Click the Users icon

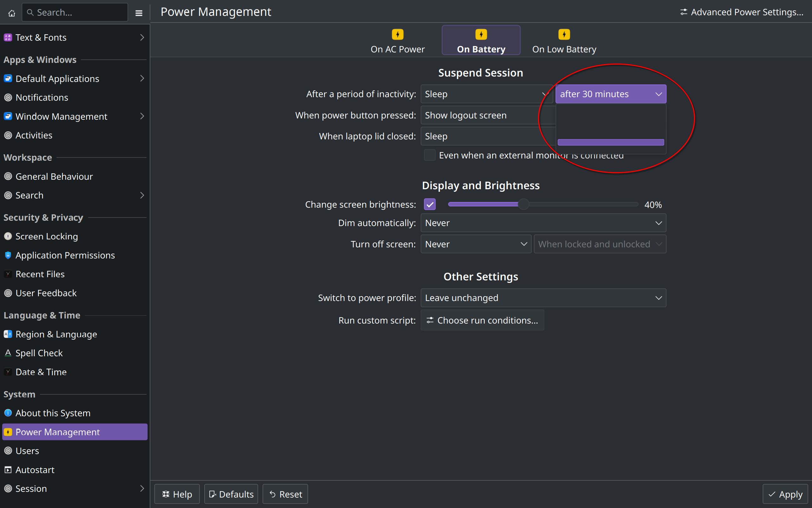tap(8, 451)
